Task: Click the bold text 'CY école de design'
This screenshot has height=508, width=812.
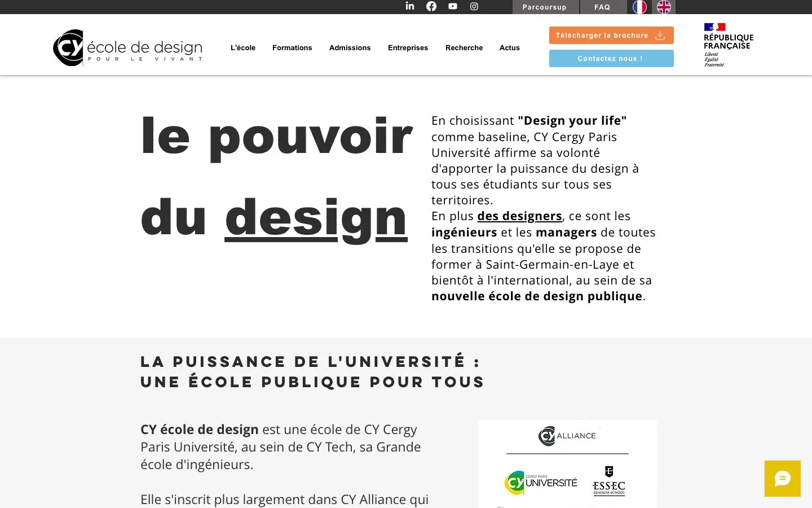Action: pos(199,430)
